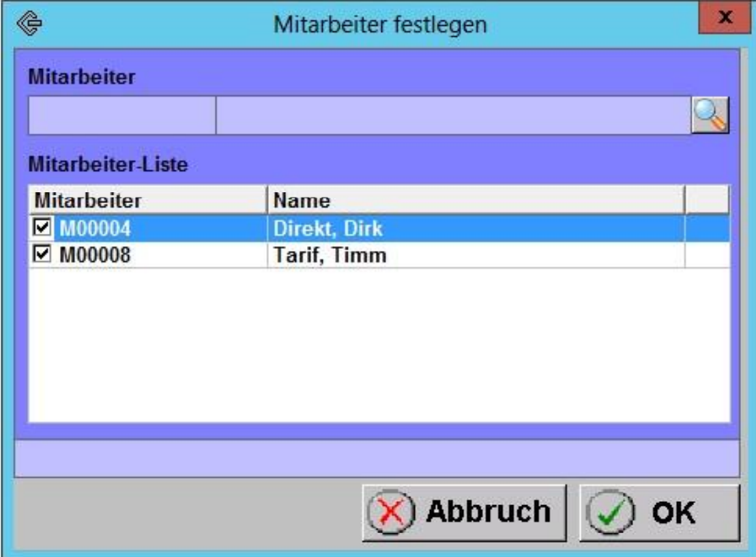756x557 pixels.
Task: Sort by the Mitarbeiter column header
Action: coord(147,200)
